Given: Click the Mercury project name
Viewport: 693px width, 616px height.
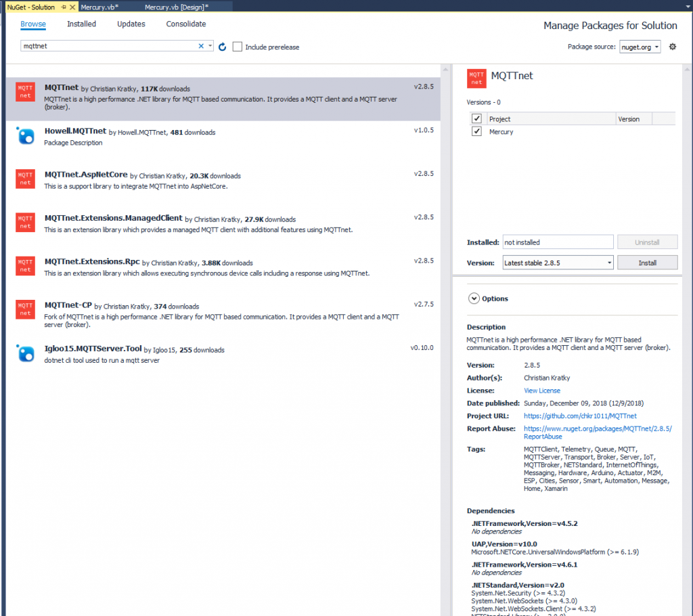Looking at the screenshot, I should (501, 132).
